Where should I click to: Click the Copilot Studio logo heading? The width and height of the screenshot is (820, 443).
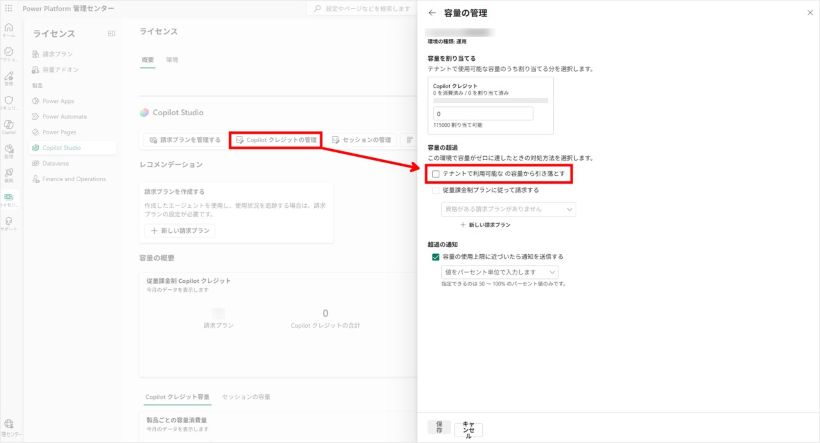[172, 112]
